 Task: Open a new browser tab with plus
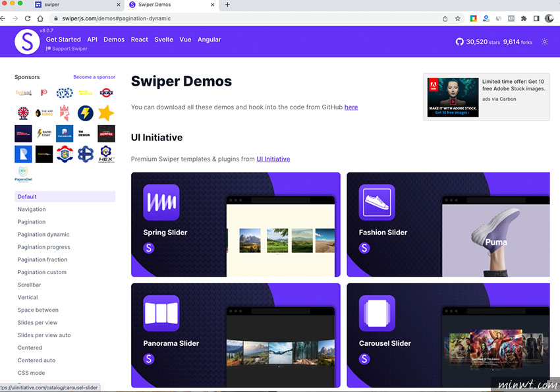(227, 5)
